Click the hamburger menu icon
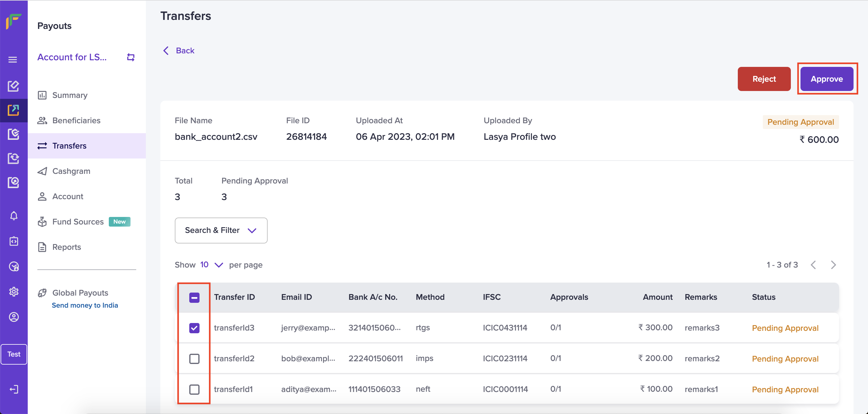This screenshot has height=414, width=868. (x=13, y=60)
